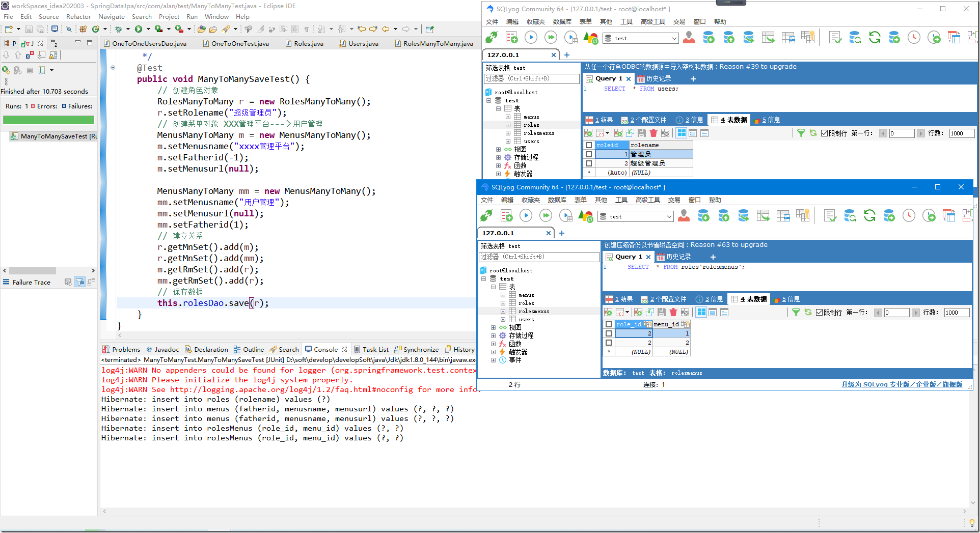Screen dimensions: 980x533
Task: Start the Eclipse Debug bug icon
Action: [119, 29]
